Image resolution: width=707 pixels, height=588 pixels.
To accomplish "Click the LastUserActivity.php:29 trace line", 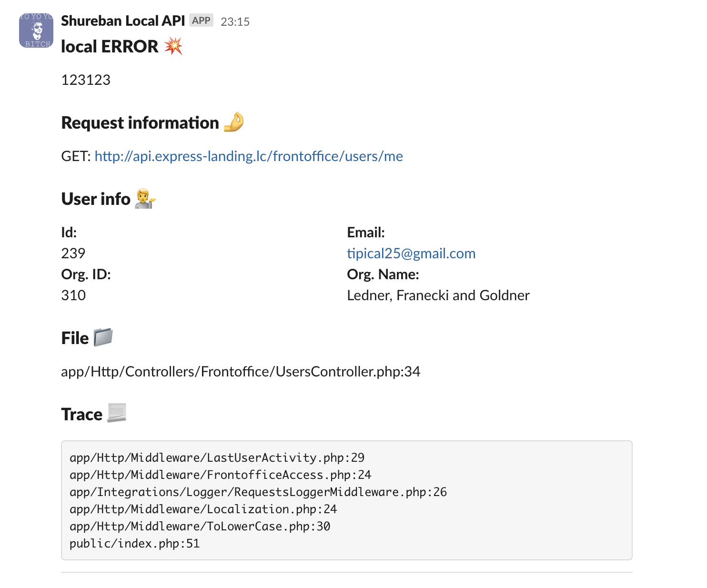I will click(217, 458).
